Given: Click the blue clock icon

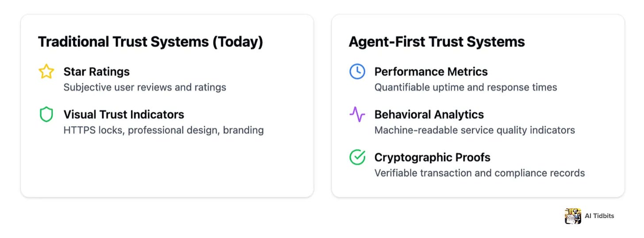Looking at the screenshot, I should [x=357, y=71].
